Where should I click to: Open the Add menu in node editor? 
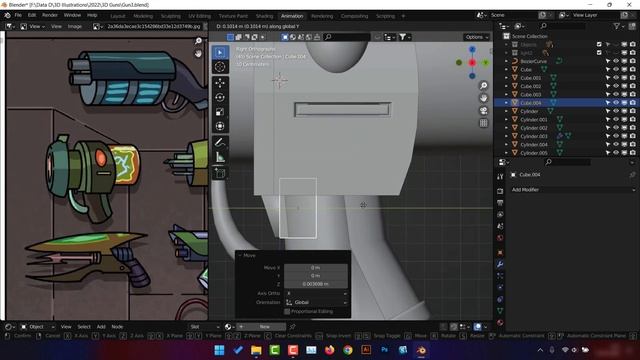pos(101,327)
